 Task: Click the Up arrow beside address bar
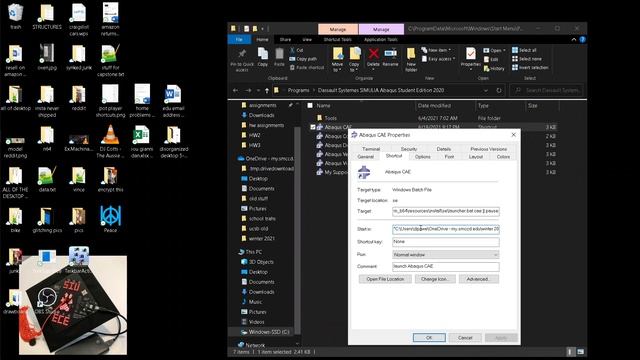(x=267, y=90)
